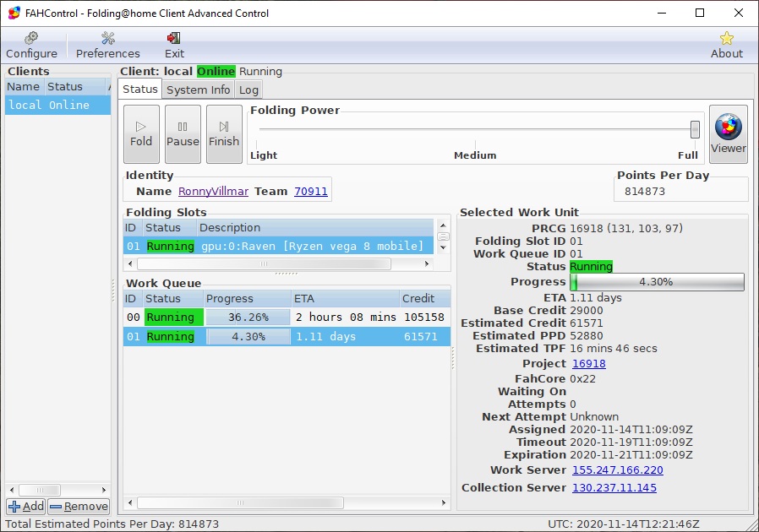This screenshot has height=532, width=759.
Task: Click Folding Slots scroll down arrow
Action: point(443,247)
